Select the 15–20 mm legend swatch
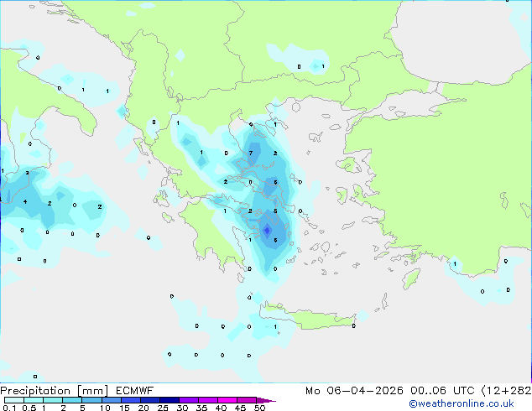The height and width of the screenshot is (411, 532). [x=131, y=400]
